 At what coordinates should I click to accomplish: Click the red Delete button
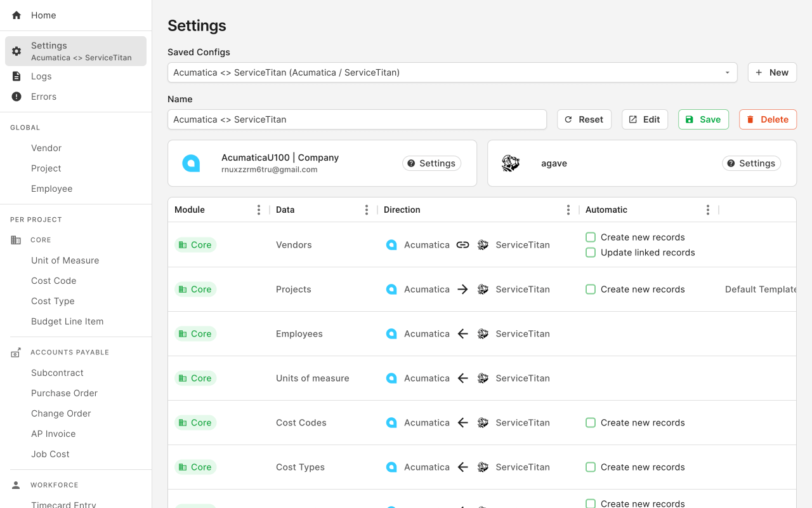click(x=768, y=119)
